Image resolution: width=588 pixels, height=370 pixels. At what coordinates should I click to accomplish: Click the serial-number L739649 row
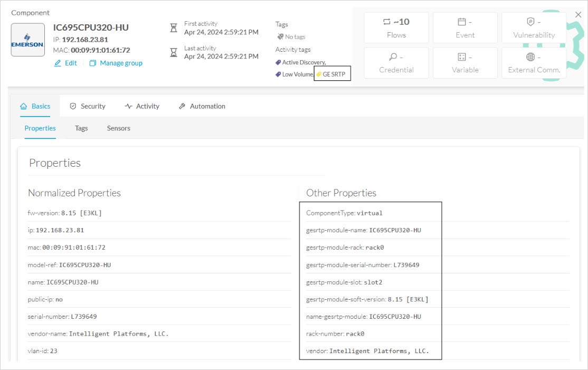(159, 316)
